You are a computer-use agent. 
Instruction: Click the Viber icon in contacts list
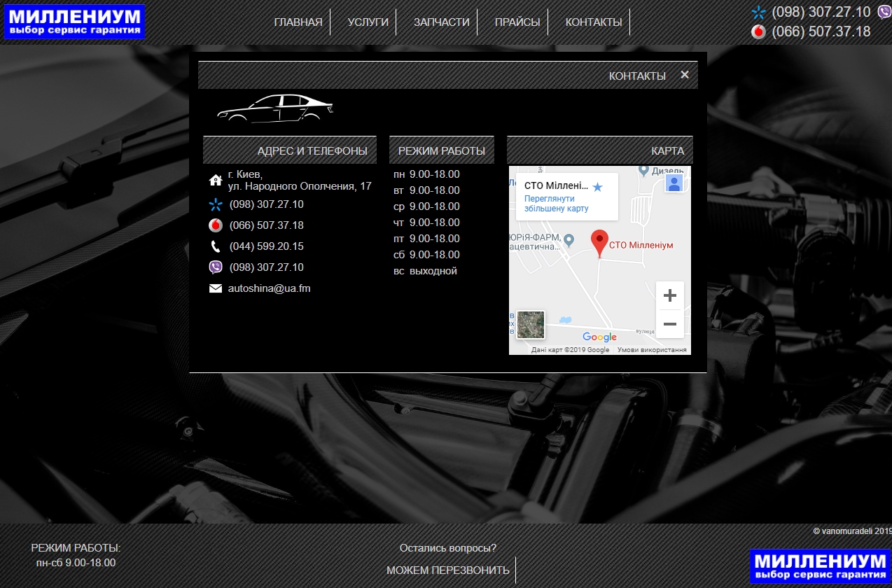point(216,267)
